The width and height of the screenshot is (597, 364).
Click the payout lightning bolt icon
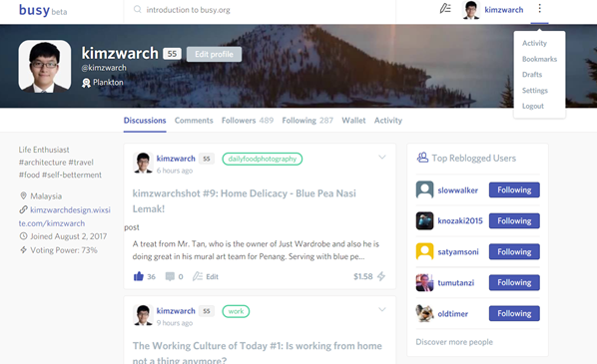tap(381, 276)
